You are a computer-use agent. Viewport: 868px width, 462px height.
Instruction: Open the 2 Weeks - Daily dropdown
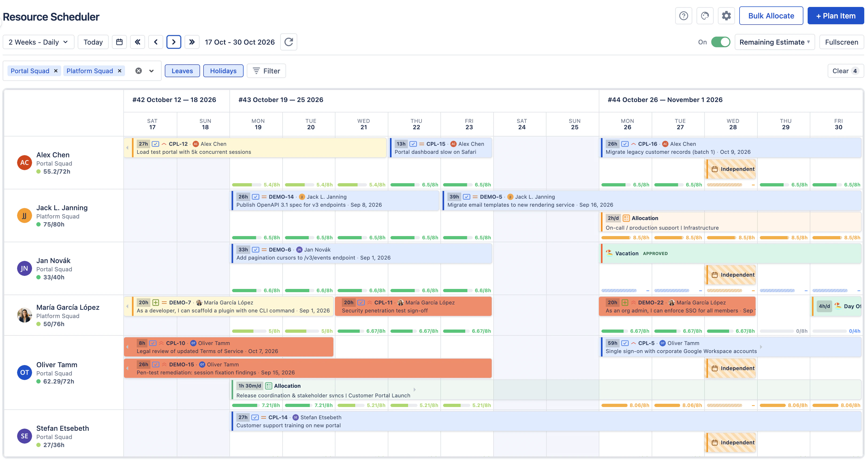click(x=38, y=42)
